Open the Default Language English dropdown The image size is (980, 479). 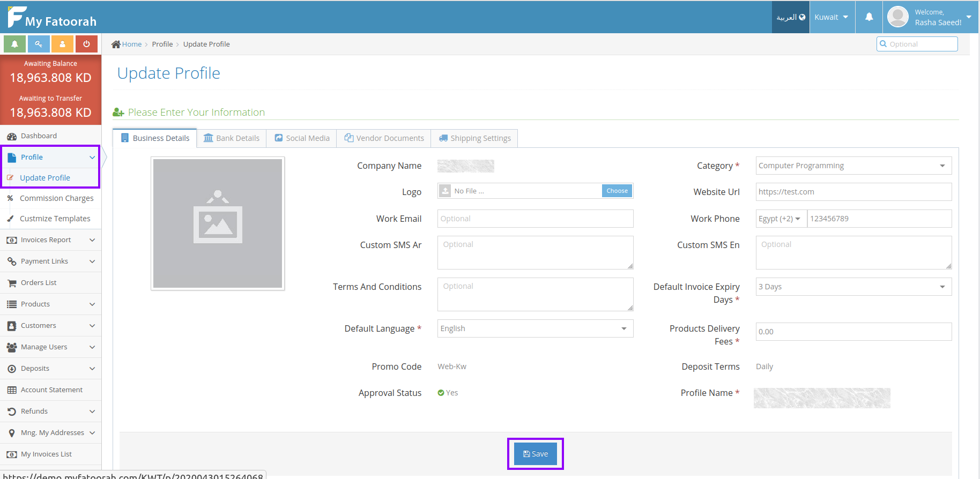point(535,328)
